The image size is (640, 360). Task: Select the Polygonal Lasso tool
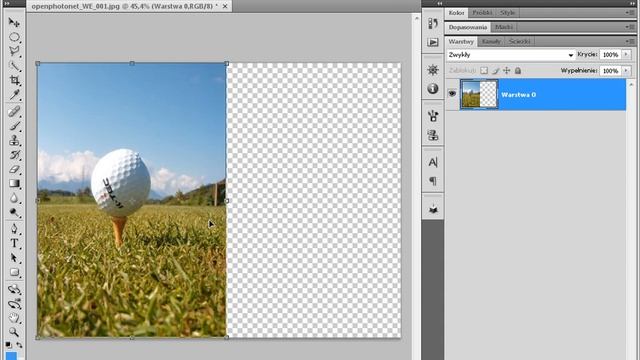point(14,51)
